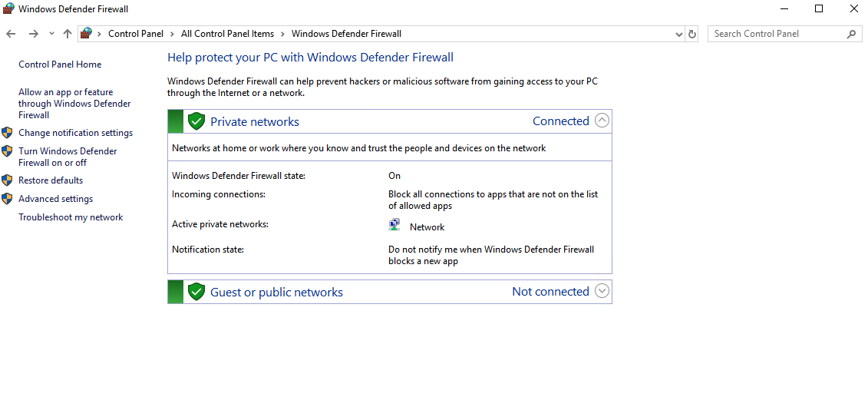Screen dimensions: 868x420
Task: Minimize the Windows Defender Firewall window
Action: tap(784, 8)
